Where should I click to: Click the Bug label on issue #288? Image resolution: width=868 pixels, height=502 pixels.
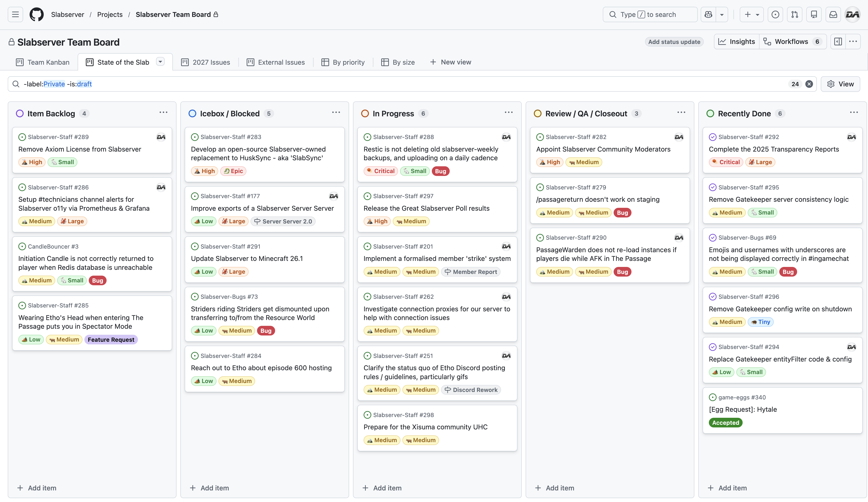tap(440, 171)
